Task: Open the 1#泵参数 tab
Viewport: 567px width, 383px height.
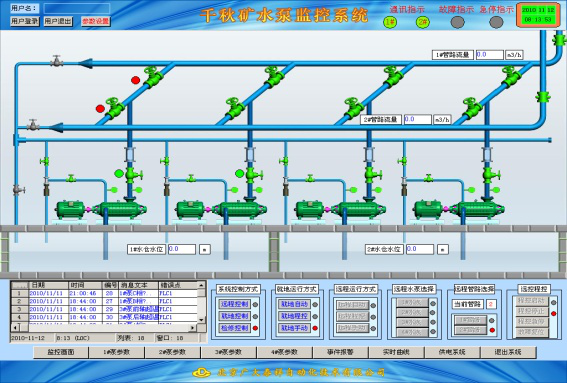Action: click(117, 352)
